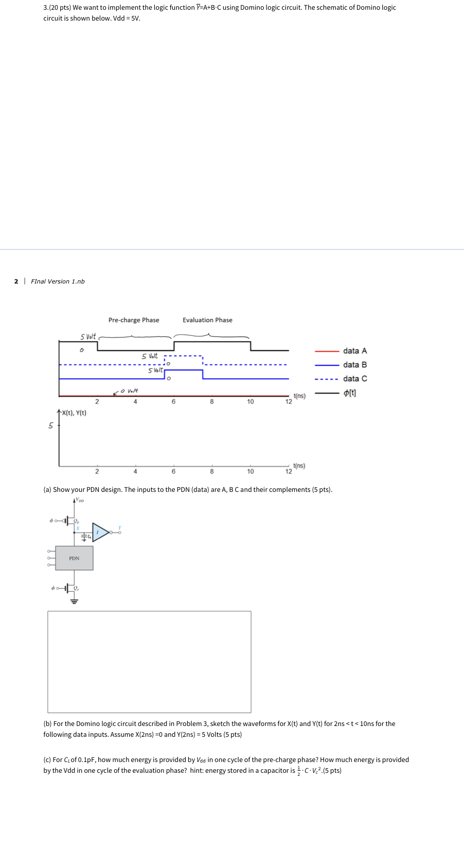The image size is (464, 868).
Task: Select the "data C" legend label
Action: click(355, 379)
